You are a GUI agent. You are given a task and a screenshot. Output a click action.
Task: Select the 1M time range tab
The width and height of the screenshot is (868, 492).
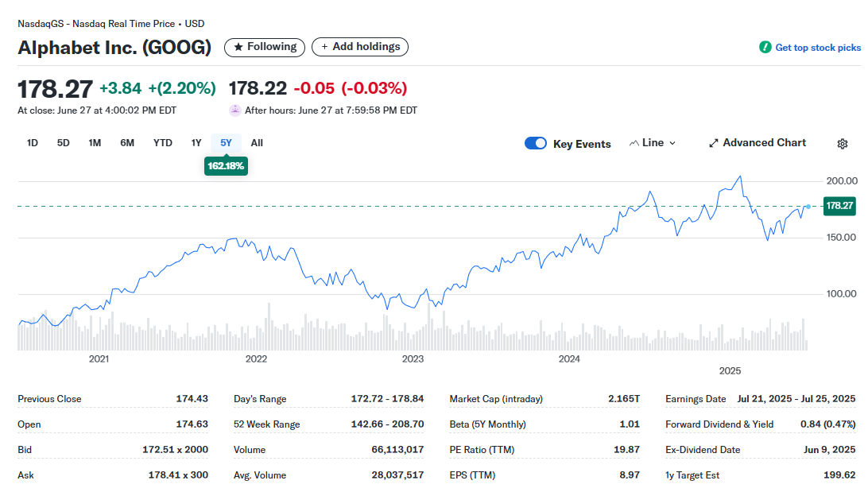pyautogui.click(x=95, y=143)
